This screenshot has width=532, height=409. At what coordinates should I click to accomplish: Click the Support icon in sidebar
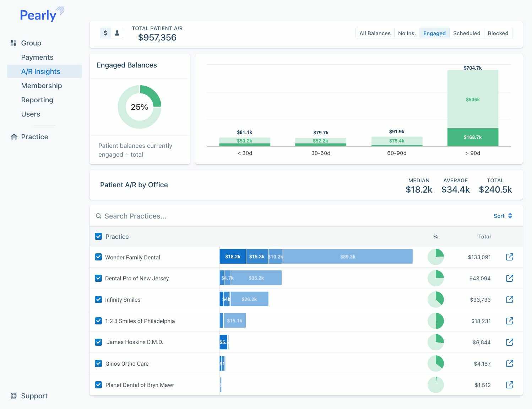pyautogui.click(x=14, y=396)
